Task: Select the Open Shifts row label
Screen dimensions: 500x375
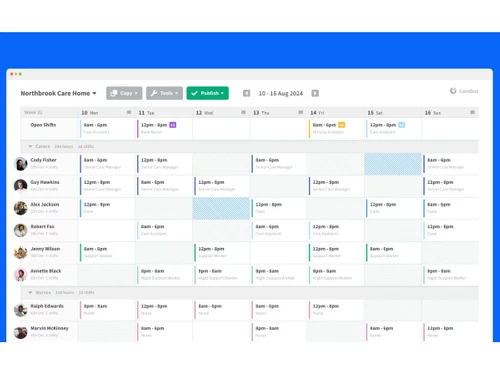Action: tap(43, 125)
